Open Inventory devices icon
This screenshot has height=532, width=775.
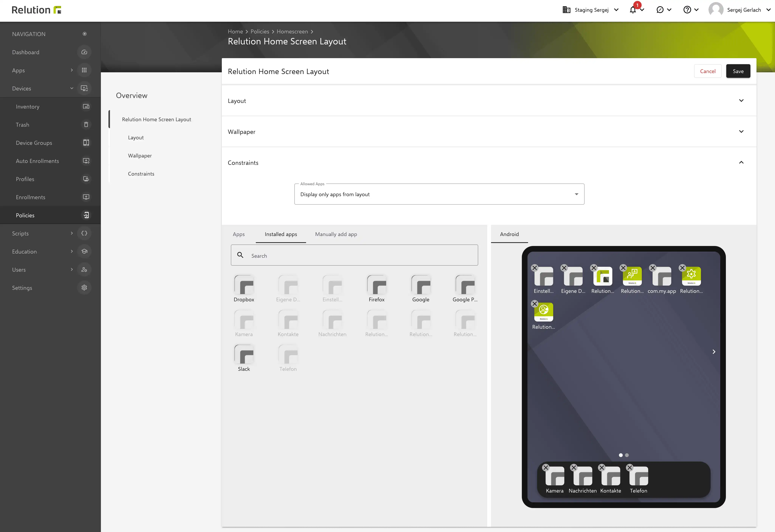[x=86, y=106]
